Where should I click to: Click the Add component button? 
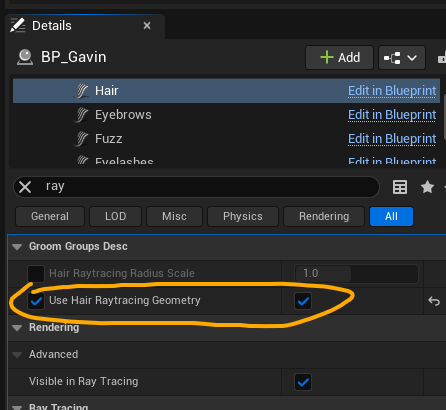pyautogui.click(x=339, y=58)
